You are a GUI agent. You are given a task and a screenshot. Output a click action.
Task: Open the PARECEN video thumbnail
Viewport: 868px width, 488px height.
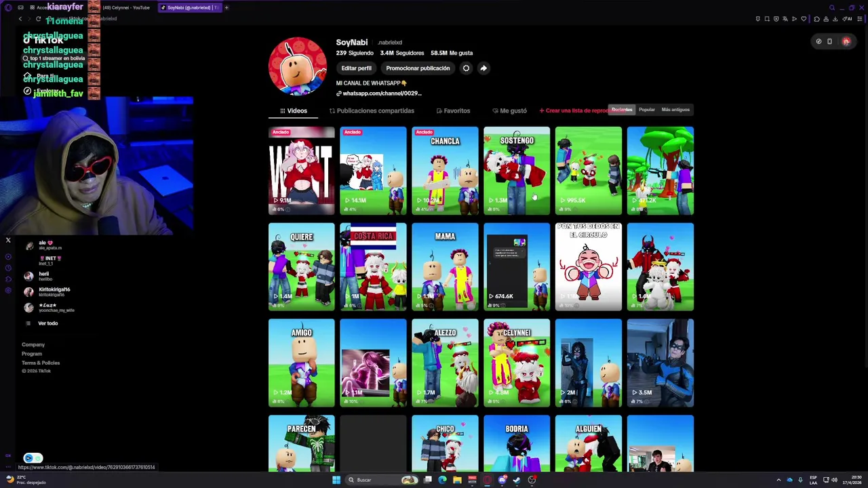pos(301,444)
